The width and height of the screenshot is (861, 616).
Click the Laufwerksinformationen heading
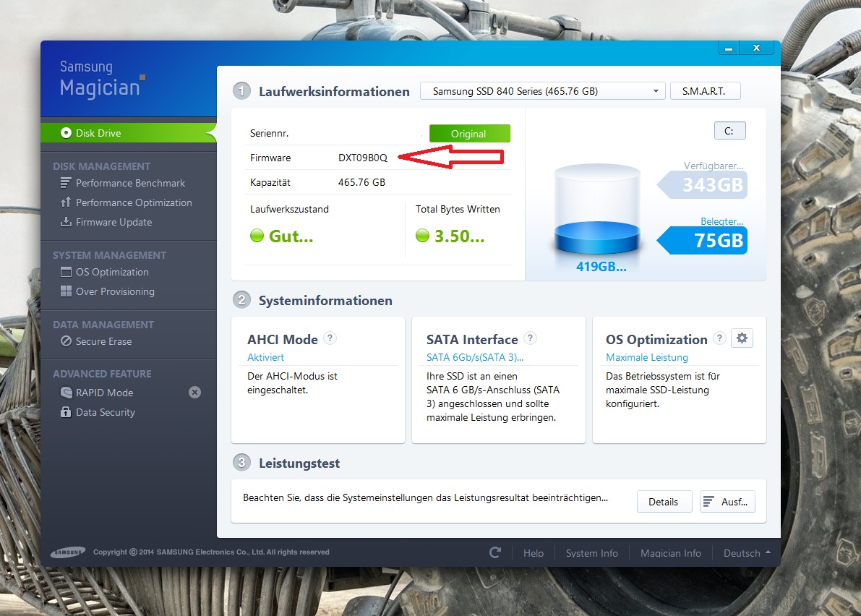334,92
